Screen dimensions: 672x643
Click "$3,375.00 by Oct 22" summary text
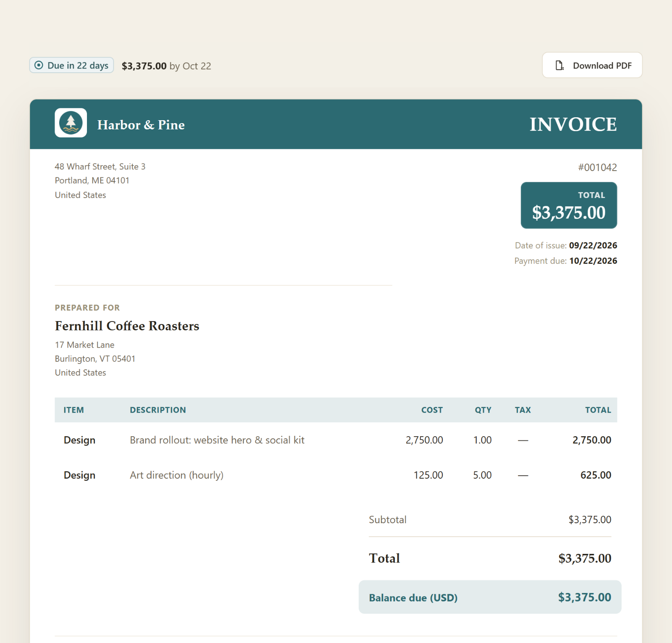tap(166, 66)
